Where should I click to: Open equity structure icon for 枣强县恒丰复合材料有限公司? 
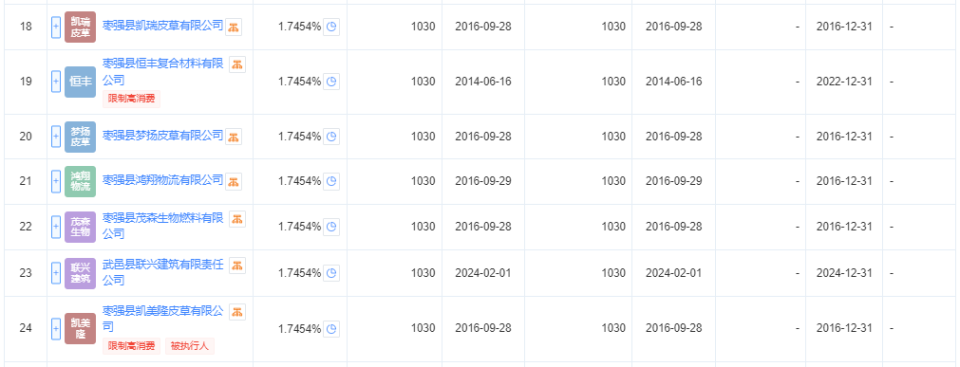[x=238, y=64]
